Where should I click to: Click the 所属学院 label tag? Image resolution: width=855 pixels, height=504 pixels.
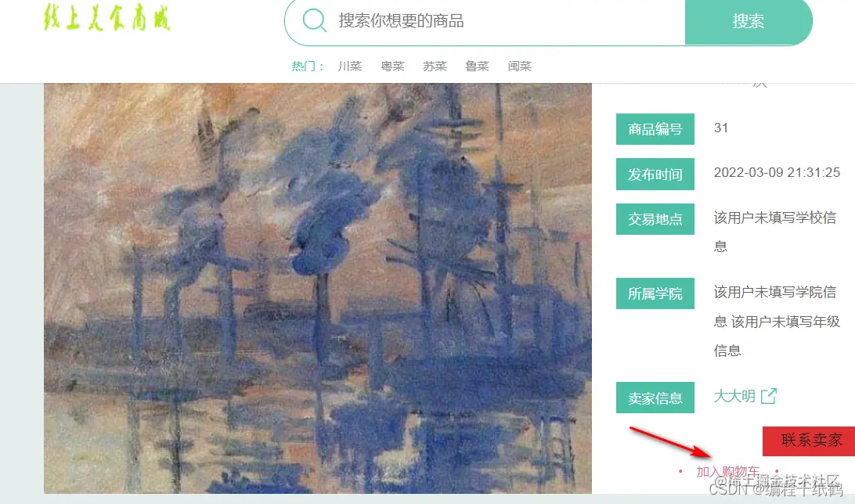655,293
